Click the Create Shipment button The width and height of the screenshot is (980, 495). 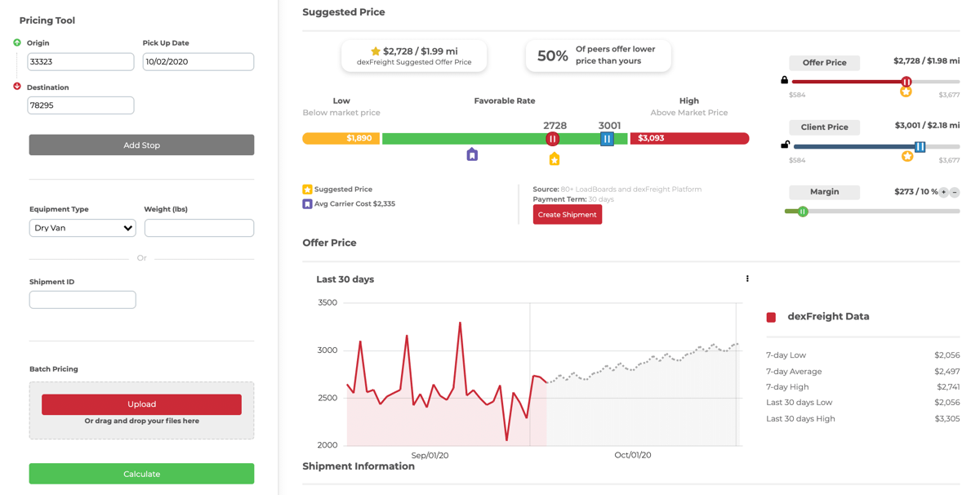(567, 215)
